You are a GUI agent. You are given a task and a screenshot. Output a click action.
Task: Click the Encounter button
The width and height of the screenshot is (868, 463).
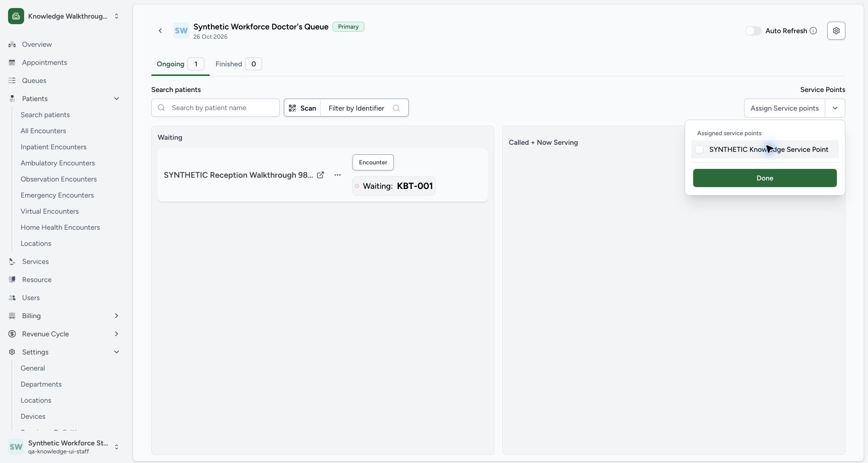[x=373, y=162]
